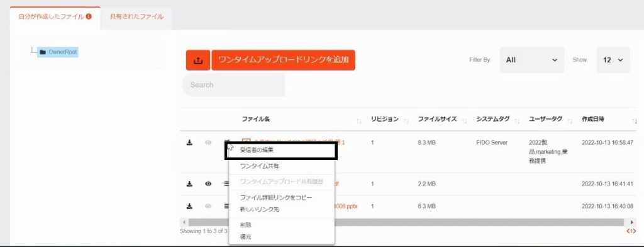Click the upload icon button
Screen dimensions: 644x247
click(x=198, y=60)
